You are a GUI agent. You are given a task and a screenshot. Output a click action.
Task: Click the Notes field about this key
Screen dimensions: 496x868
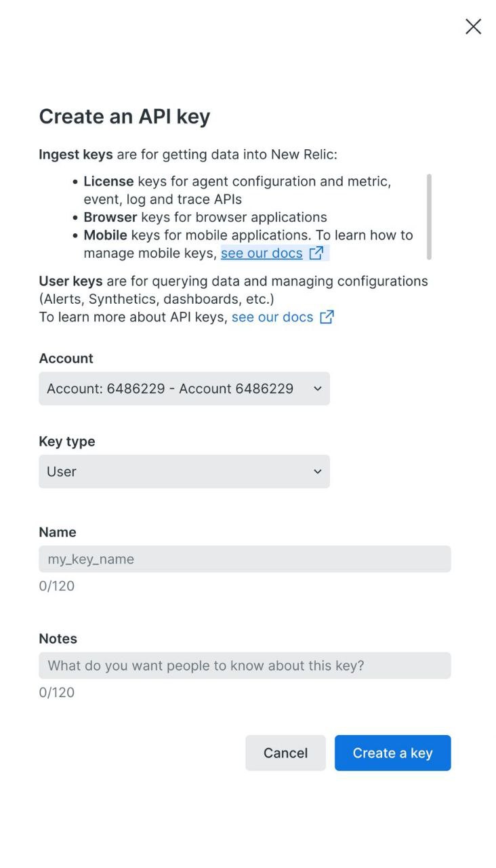click(245, 665)
